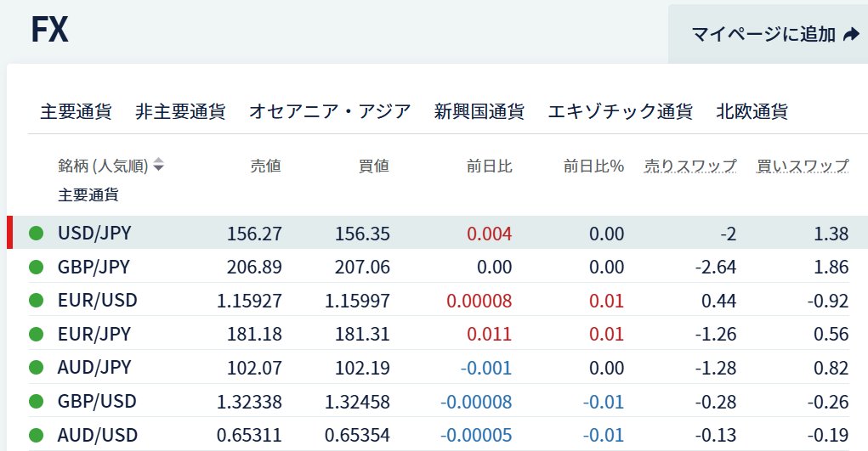Click the green status dot for USD/JPY

point(36,234)
